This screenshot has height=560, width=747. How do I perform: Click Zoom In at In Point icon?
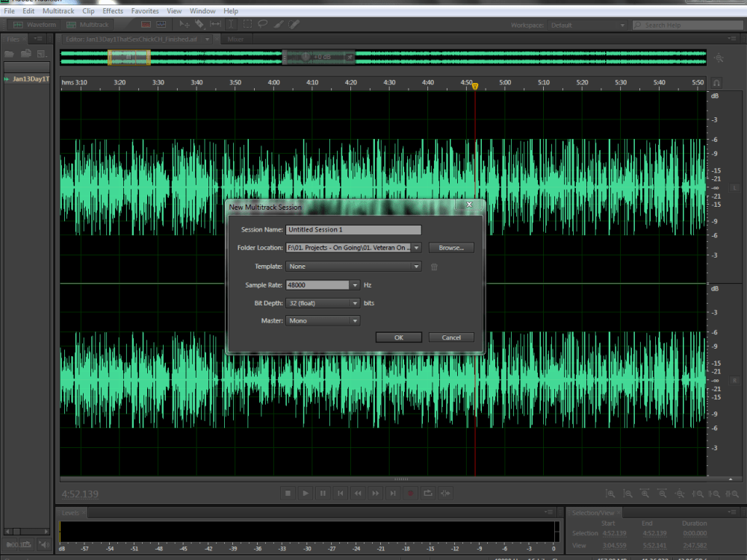pos(698,494)
